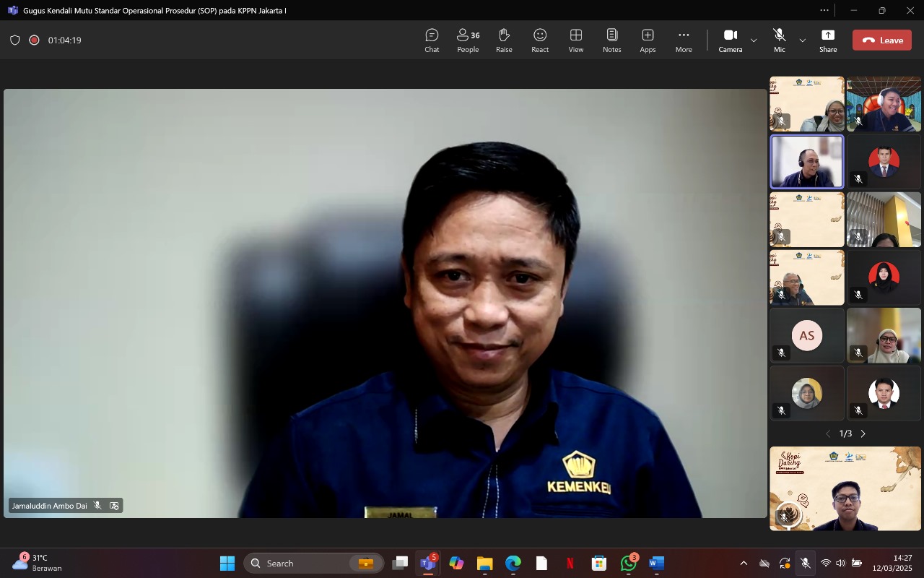Image resolution: width=924 pixels, height=578 pixels.
Task: Unmute the Mic
Action: click(x=779, y=40)
